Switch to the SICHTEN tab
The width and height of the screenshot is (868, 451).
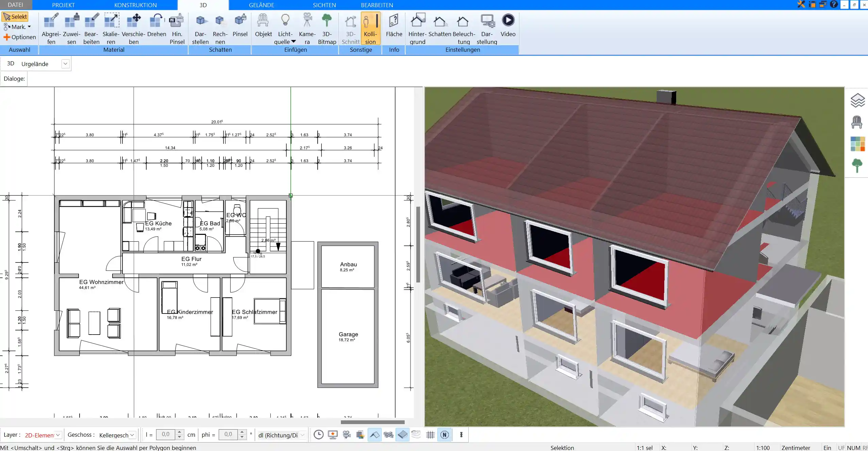324,5
